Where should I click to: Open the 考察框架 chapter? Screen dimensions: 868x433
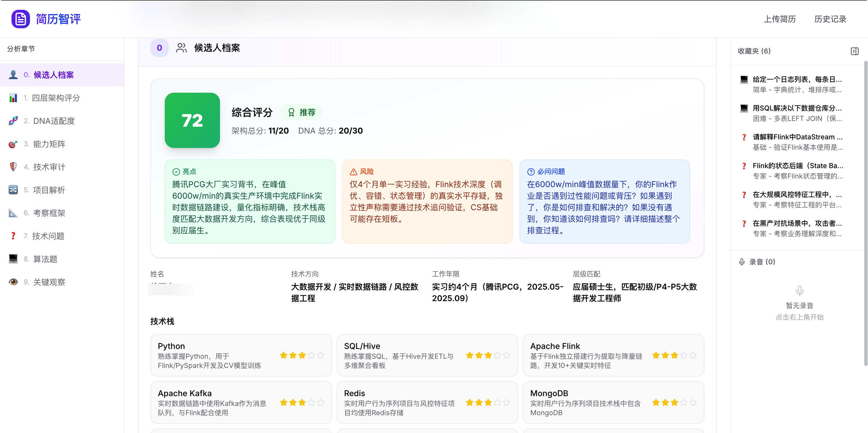pyautogui.click(x=49, y=213)
